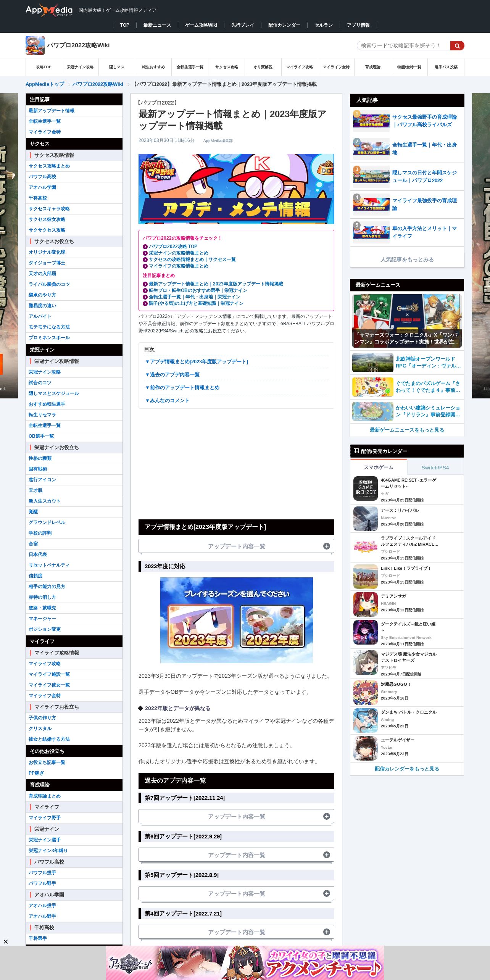This screenshot has height=980, width=490.
Task: Click the calendar grid icon beside 配信/発売カレンダー
Action: [x=356, y=451]
